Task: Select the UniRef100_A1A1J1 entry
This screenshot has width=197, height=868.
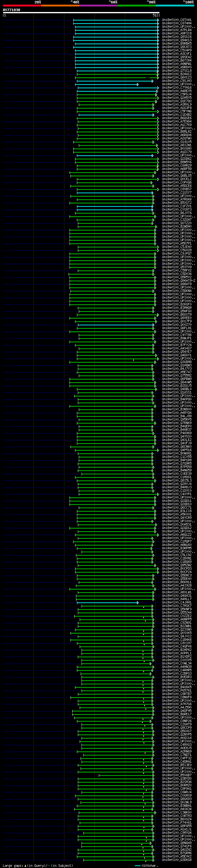Action: pos(177,829)
